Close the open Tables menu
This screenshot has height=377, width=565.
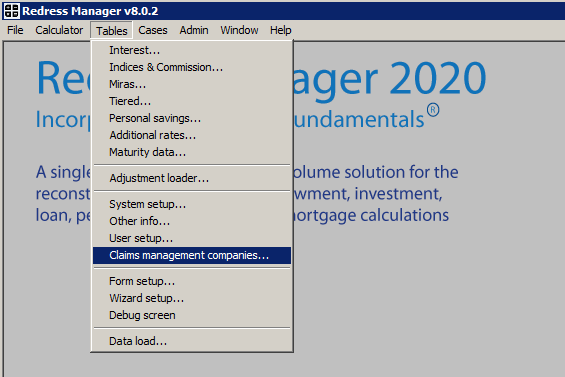[111, 30]
